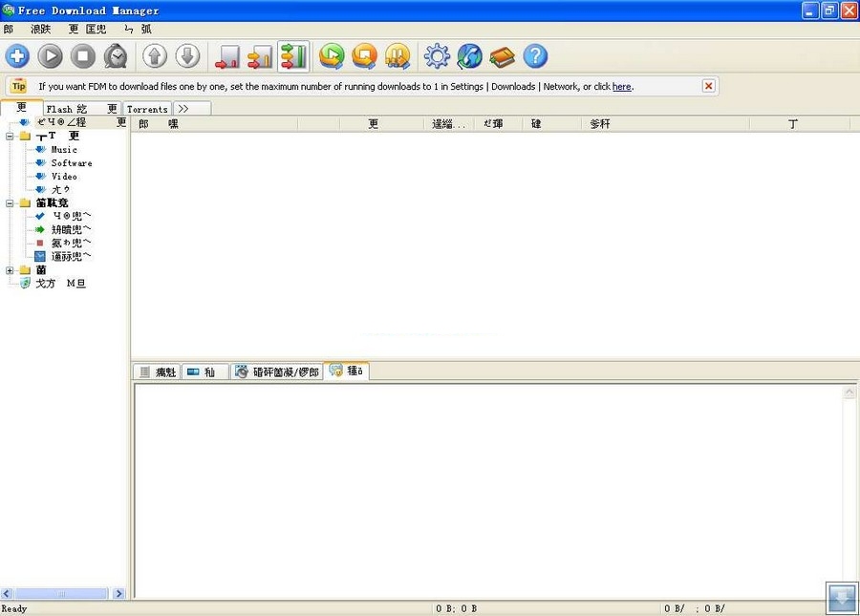Move download down with the down arrow icon
860x616 pixels.
(x=187, y=56)
